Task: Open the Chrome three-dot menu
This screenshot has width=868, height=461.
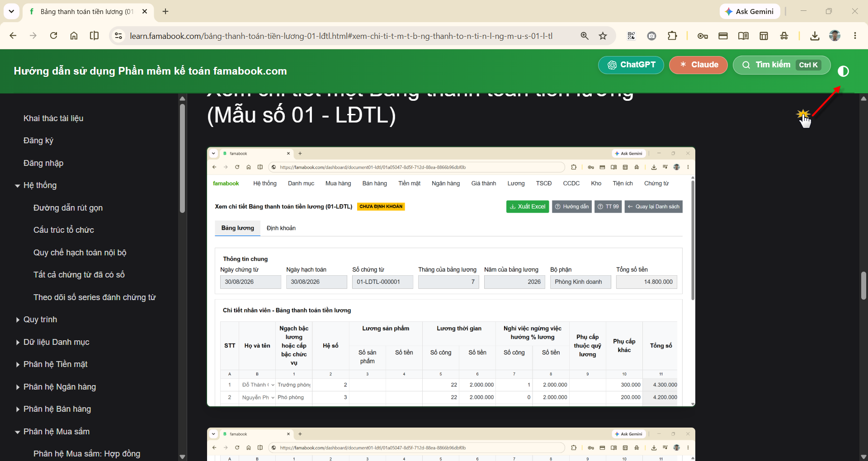Action: pyautogui.click(x=855, y=36)
